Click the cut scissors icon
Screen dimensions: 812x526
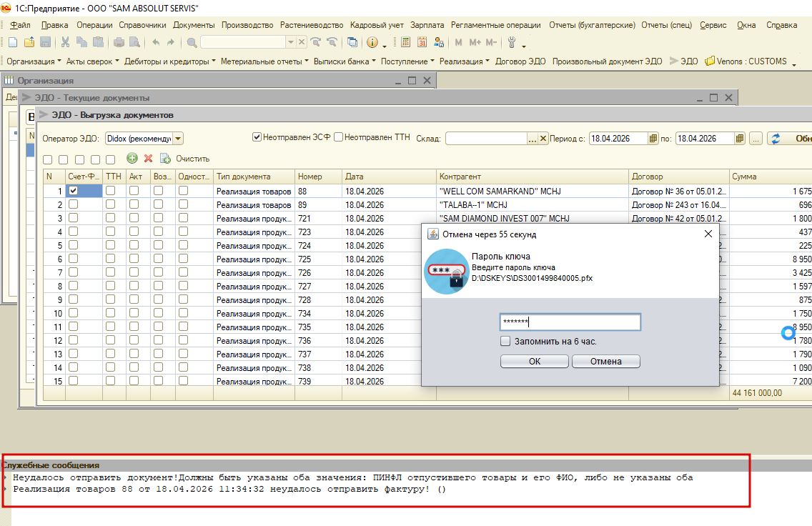coord(66,43)
